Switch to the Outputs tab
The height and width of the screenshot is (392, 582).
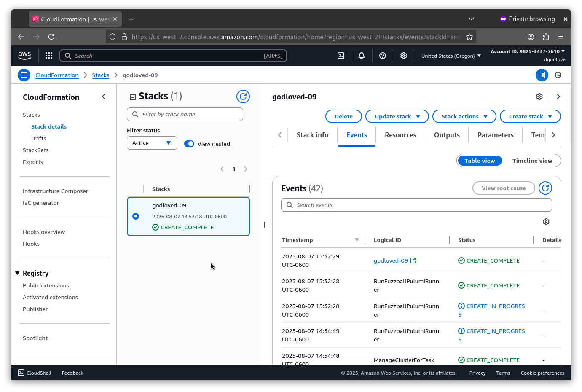click(x=447, y=135)
